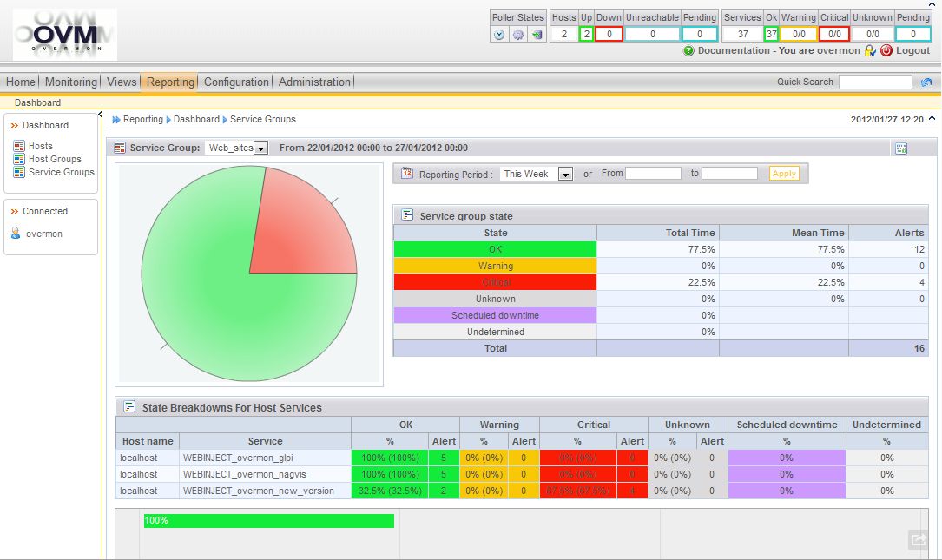The height and width of the screenshot is (560, 942).
Task: Click the green Documentation help icon
Action: pyautogui.click(x=689, y=50)
